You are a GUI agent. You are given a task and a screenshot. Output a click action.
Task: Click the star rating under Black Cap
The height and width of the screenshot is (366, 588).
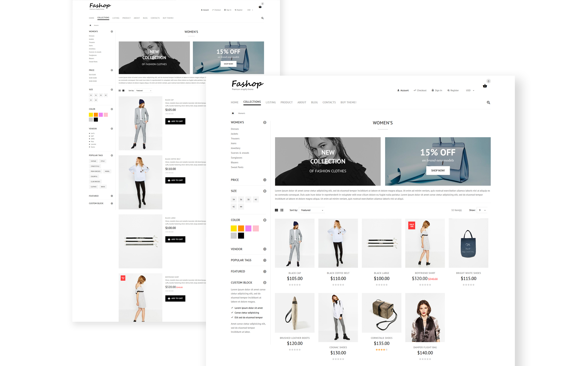tap(295, 285)
